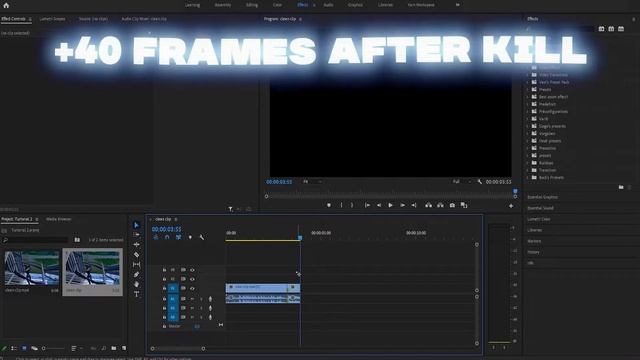640x360 pixels.
Task: Toggle Linked Selection in the timeline
Action: [x=178, y=237]
